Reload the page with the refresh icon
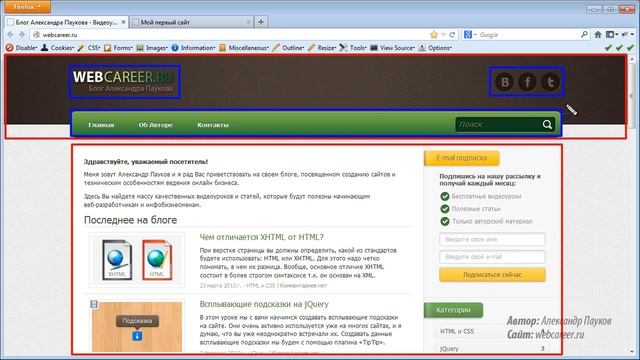The height and width of the screenshot is (360, 640). click(452, 35)
